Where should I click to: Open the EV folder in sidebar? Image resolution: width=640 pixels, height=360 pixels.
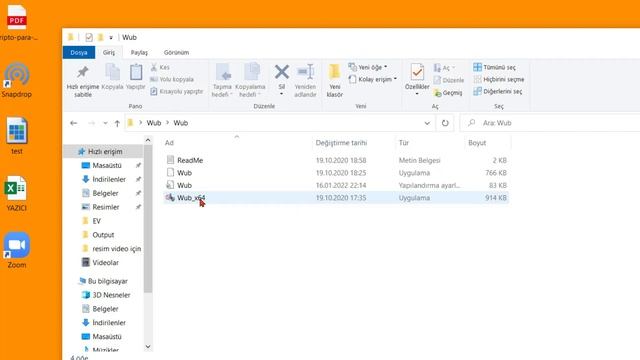(x=96, y=221)
